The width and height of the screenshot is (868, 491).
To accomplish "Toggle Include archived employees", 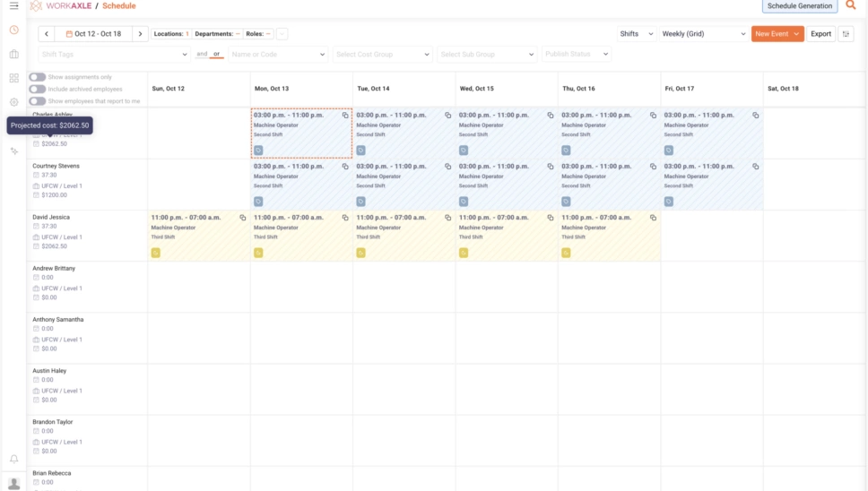I will (37, 89).
